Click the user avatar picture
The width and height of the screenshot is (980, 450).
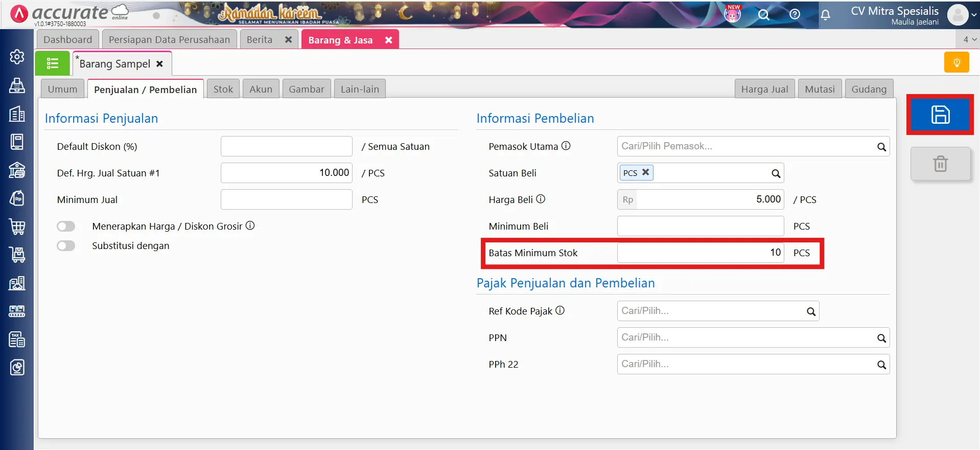(x=958, y=15)
